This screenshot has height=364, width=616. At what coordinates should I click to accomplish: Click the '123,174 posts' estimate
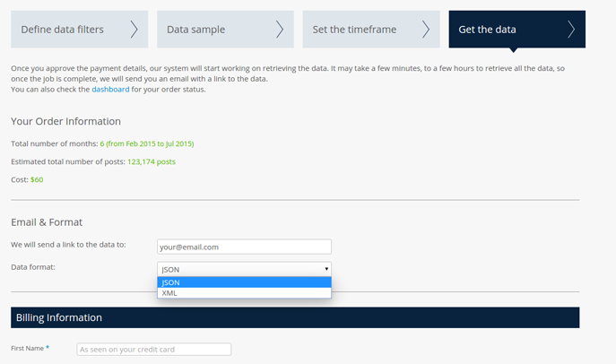tap(152, 161)
